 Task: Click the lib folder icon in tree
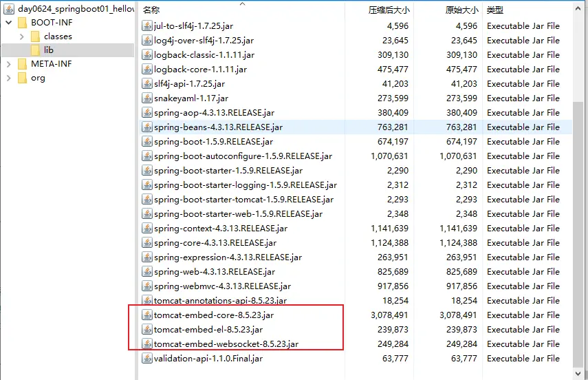pos(35,50)
